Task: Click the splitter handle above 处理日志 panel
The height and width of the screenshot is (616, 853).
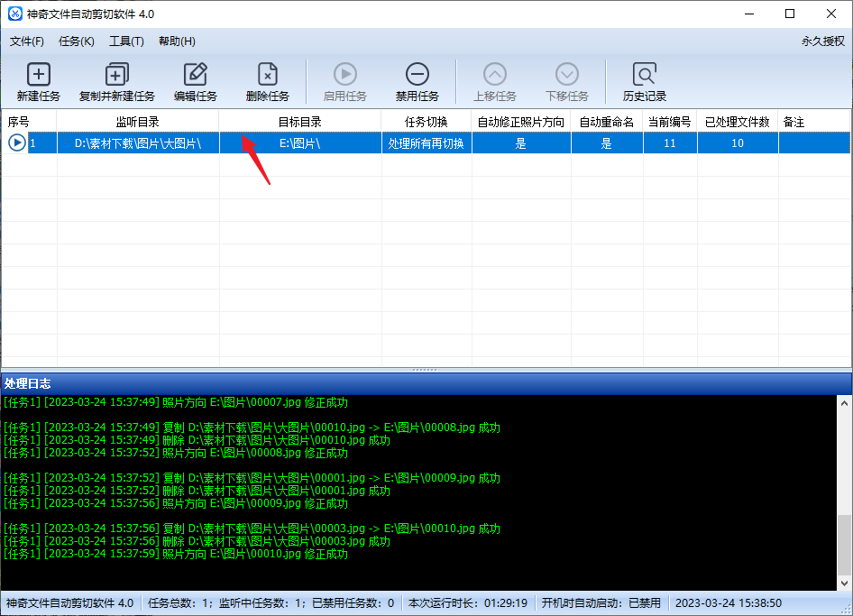Action: click(426, 370)
